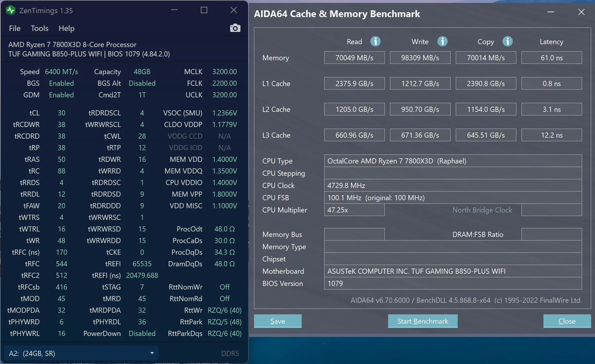This screenshot has width=595, height=364.
Task: Click the Speed value 6400 MT/s
Action: coord(62,72)
